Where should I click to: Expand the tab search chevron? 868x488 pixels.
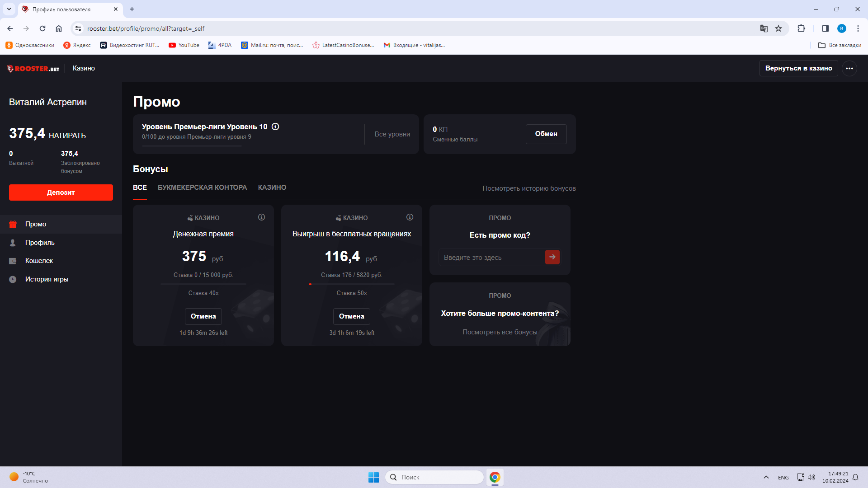(x=9, y=9)
